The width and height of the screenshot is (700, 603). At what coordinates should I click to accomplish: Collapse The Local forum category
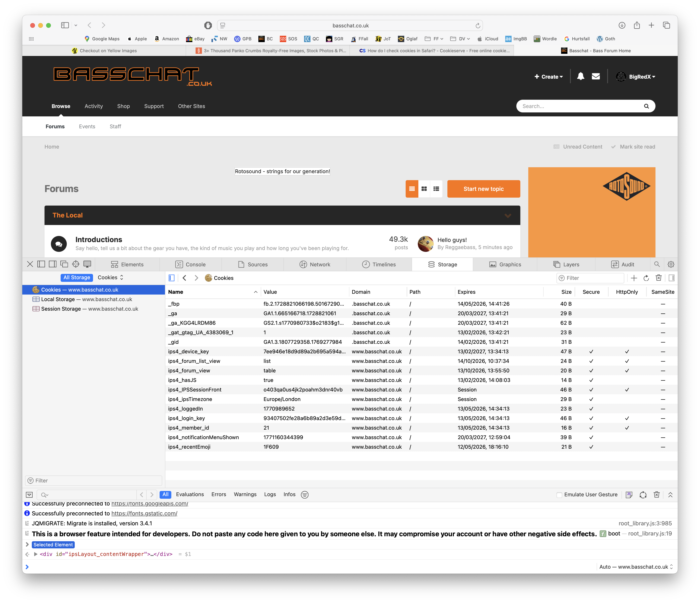[507, 215]
